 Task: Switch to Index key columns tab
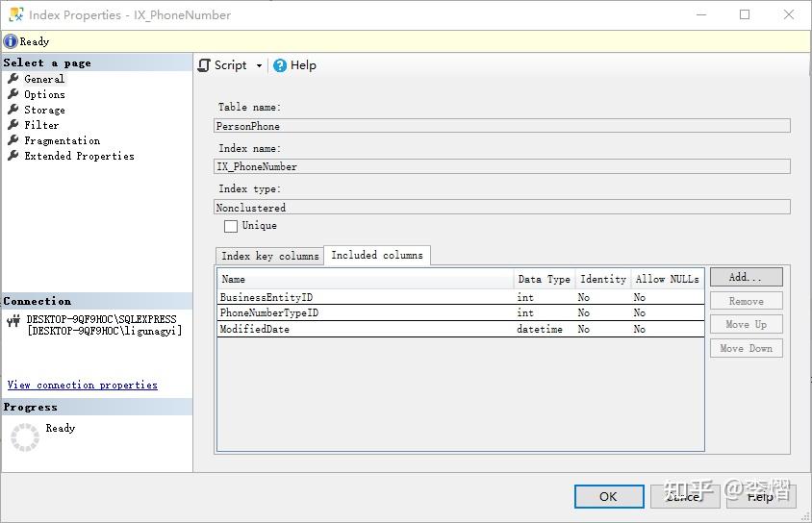coord(269,256)
